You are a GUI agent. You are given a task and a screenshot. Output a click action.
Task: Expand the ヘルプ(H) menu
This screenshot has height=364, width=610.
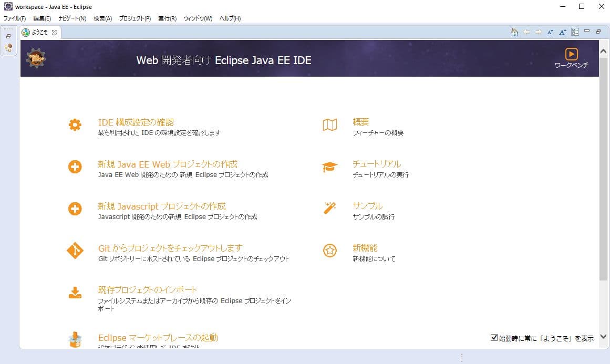point(230,18)
